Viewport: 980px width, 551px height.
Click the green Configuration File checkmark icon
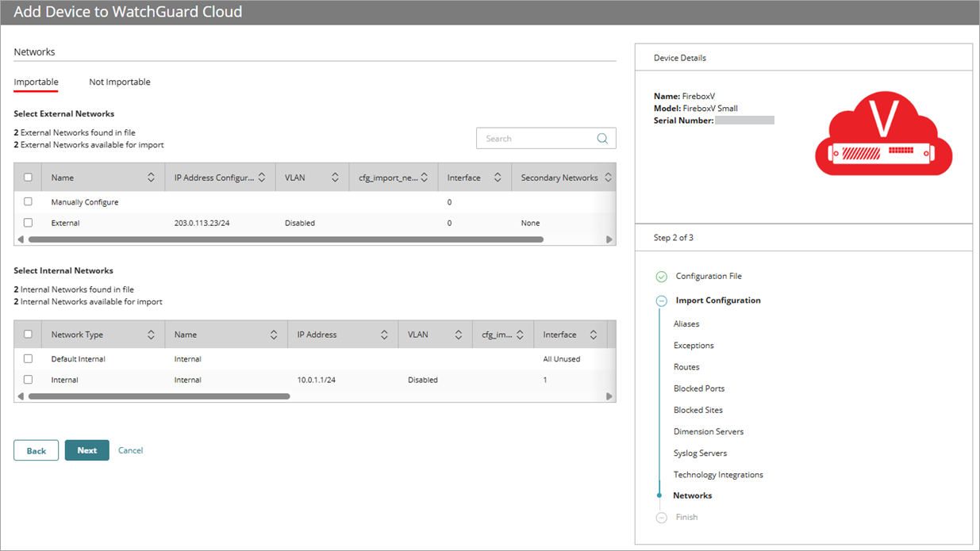point(662,277)
